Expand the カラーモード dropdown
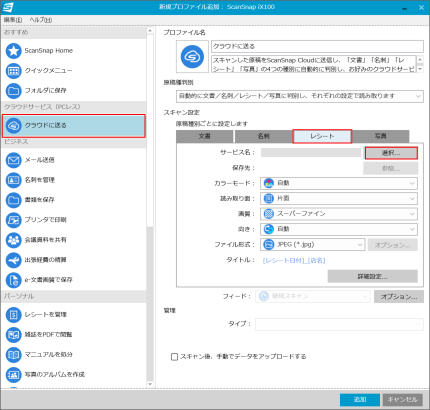The width and height of the screenshot is (430, 410). pyautogui.click(x=339, y=183)
